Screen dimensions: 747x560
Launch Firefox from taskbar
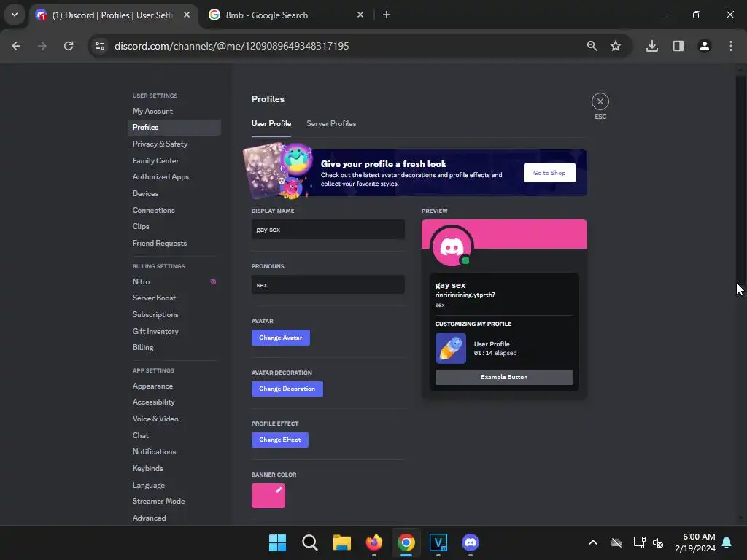374,542
